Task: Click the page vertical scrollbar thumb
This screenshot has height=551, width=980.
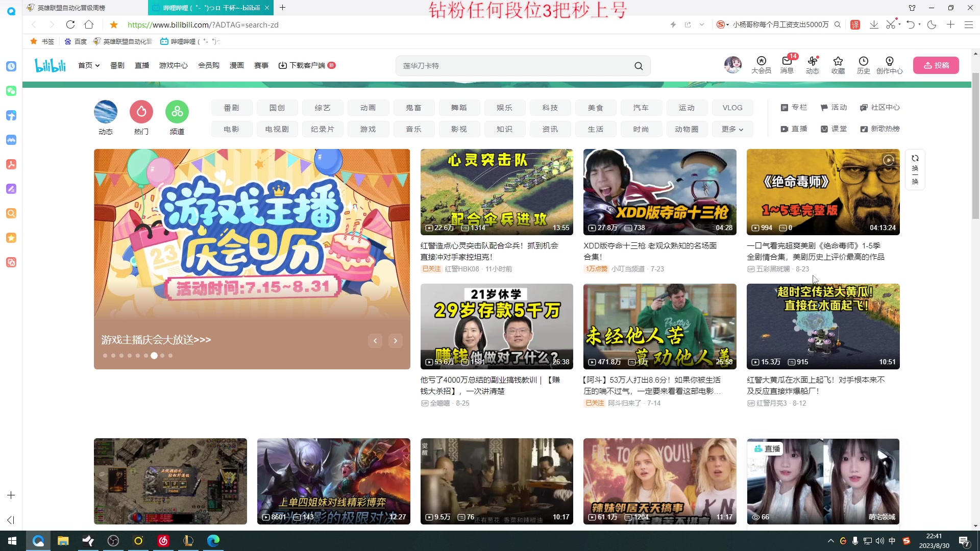Action: click(x=975, y=145)
